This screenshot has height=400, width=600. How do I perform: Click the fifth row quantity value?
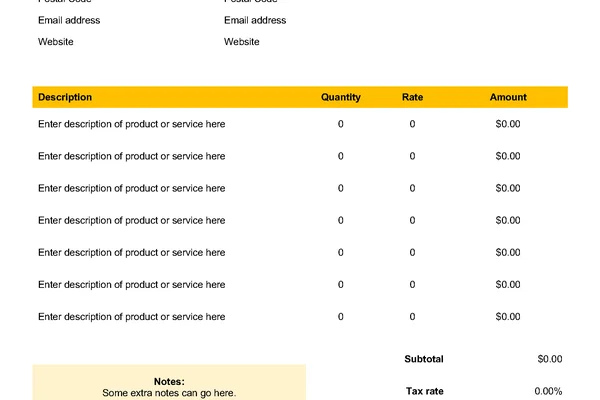[x=341, y=253]
